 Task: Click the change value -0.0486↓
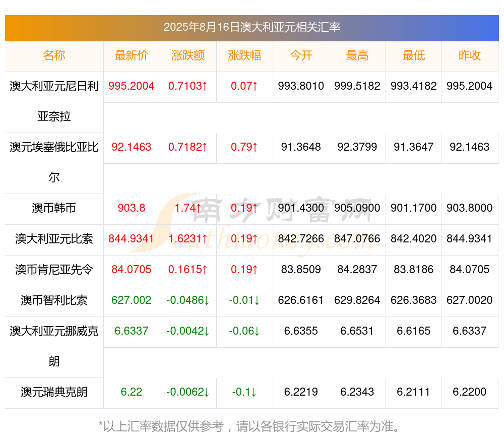(188, 300)
